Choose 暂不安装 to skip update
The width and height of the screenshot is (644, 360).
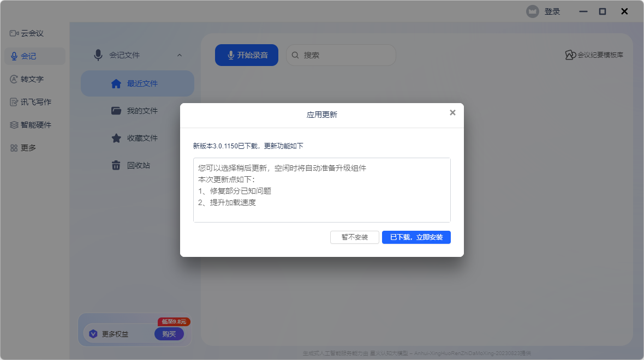pos(354,237)
